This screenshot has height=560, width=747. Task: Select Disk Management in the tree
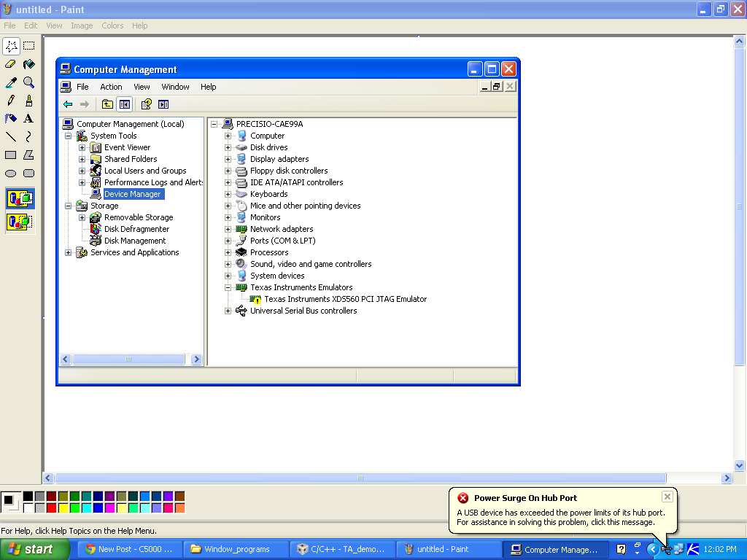coord(135,241)
